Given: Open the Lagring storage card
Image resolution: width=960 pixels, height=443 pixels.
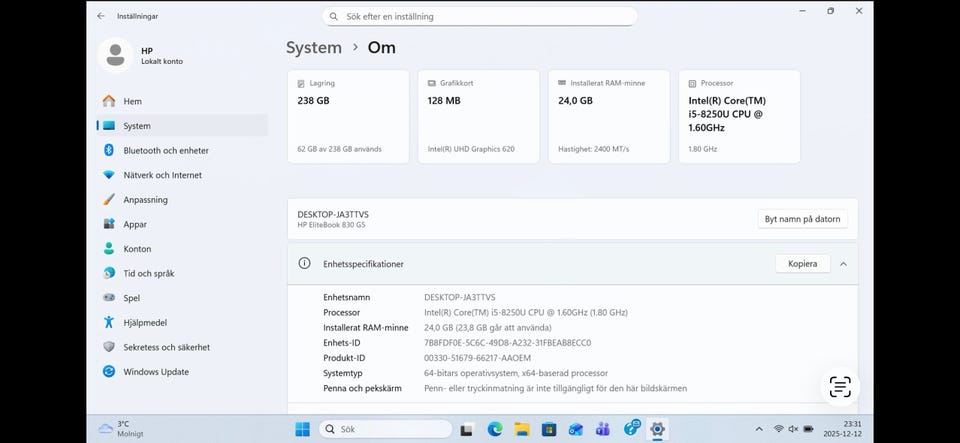Looking at the screenshot, I should 348,116.
